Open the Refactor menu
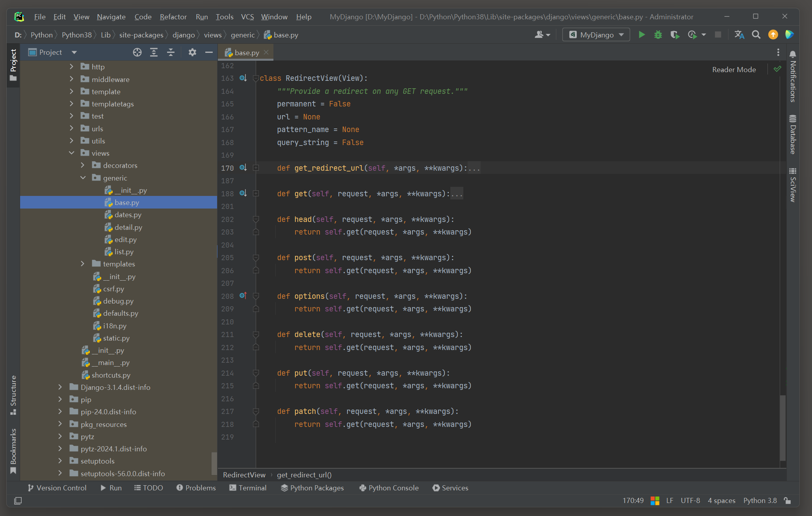Viewport: 812px width, 516px height. coord(173,17)
